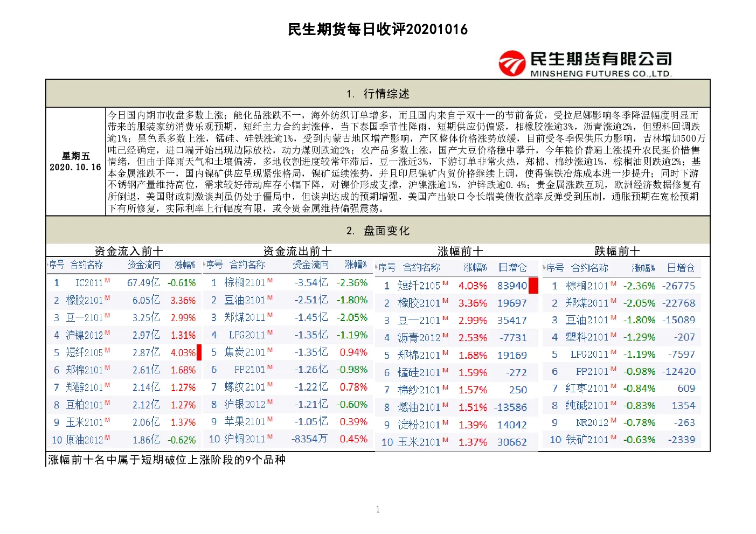
Task: Click the Minsheng Futures red logo emblem
Action: pos(511,64)
